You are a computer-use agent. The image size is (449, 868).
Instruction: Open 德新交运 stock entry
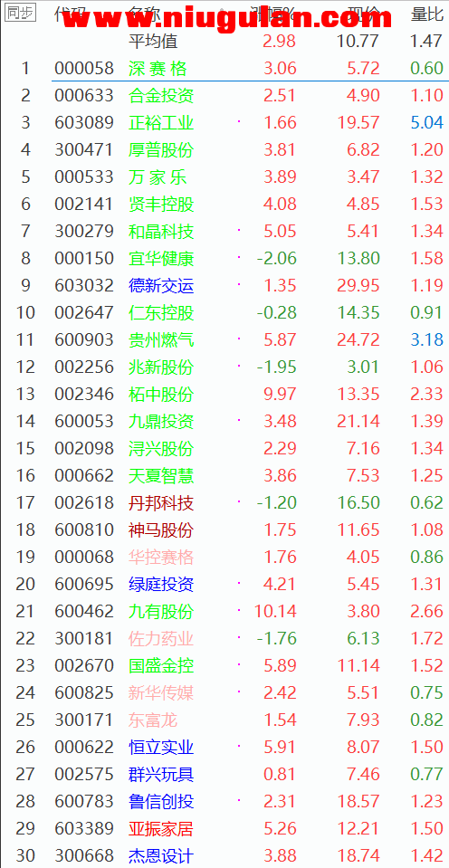click(161, 285)
